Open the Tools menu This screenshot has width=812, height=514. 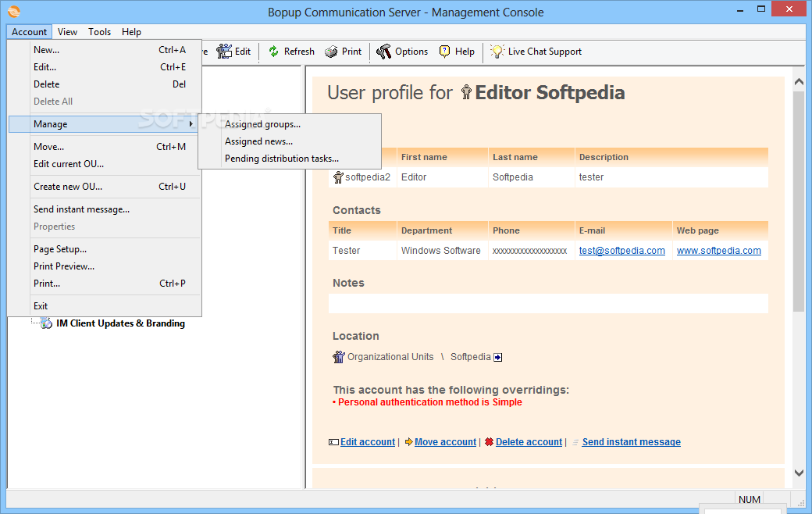pos(99,31)
